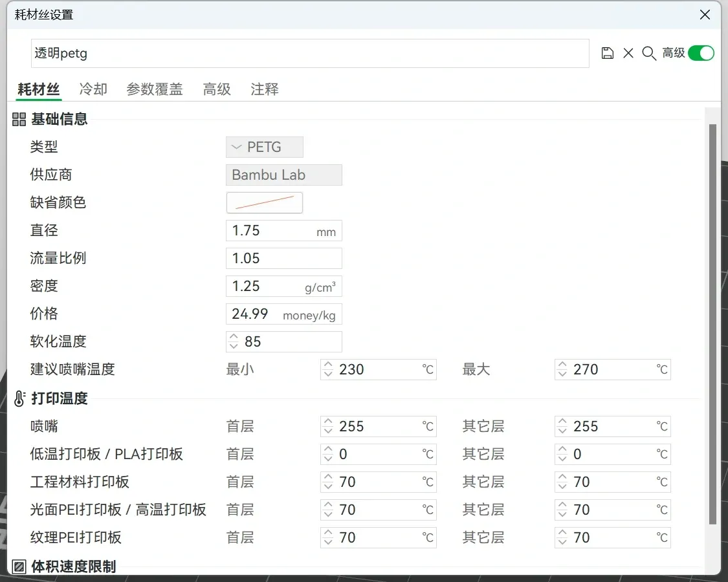The width and height of the screenshot is (728, 582).
Task: Switch to the 冷却 tab
Action: pos(93,89)
